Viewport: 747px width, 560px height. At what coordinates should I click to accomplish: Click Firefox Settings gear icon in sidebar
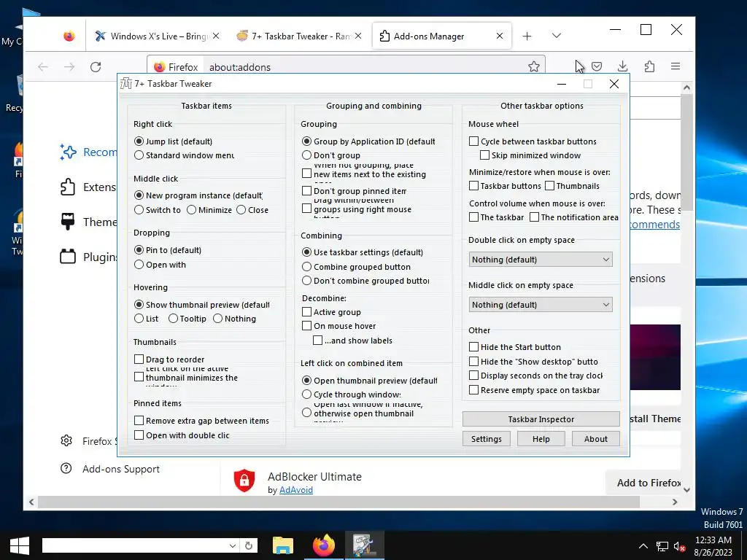click(x=66, y=440)
